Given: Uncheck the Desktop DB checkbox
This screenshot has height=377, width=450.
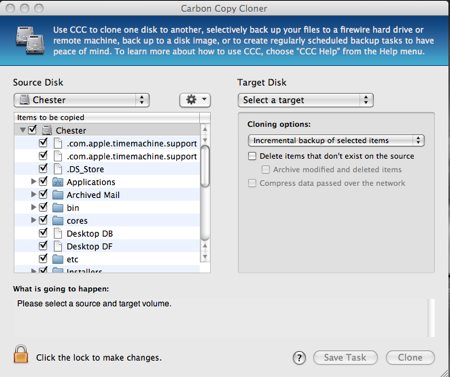Looking at the screenshot, I should click(43, 233).
